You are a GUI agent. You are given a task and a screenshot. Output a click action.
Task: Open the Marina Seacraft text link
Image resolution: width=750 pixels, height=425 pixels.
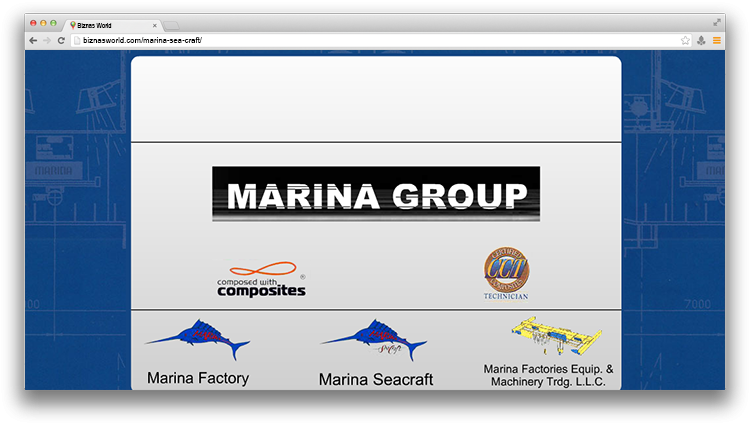tap(376, 379)
